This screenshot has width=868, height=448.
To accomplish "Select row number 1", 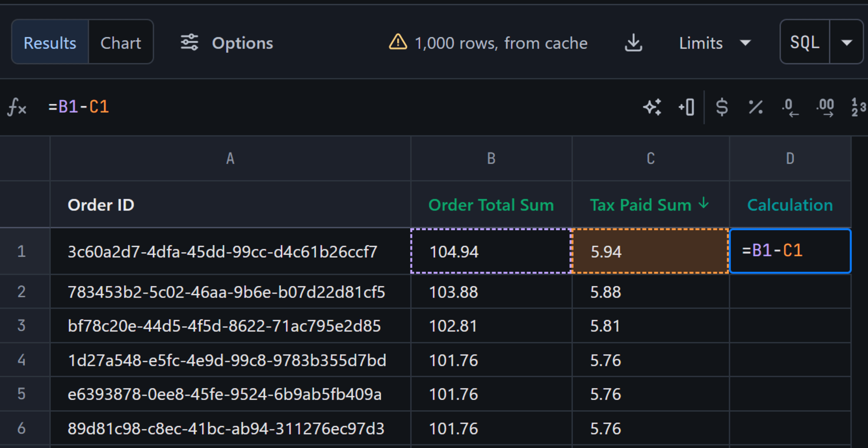I will point(22,251).
